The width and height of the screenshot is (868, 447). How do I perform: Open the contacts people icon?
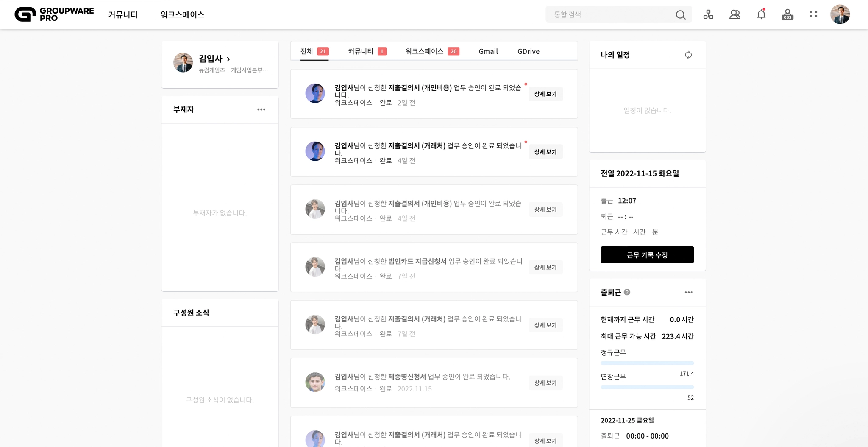coord(734,14)
